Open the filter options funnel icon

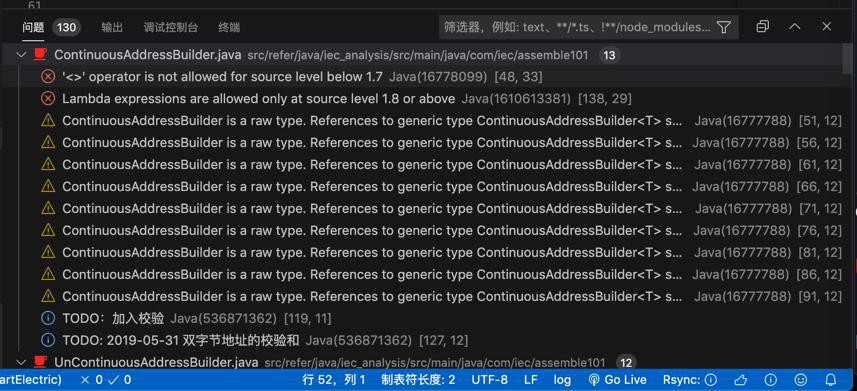click(724, 27)
